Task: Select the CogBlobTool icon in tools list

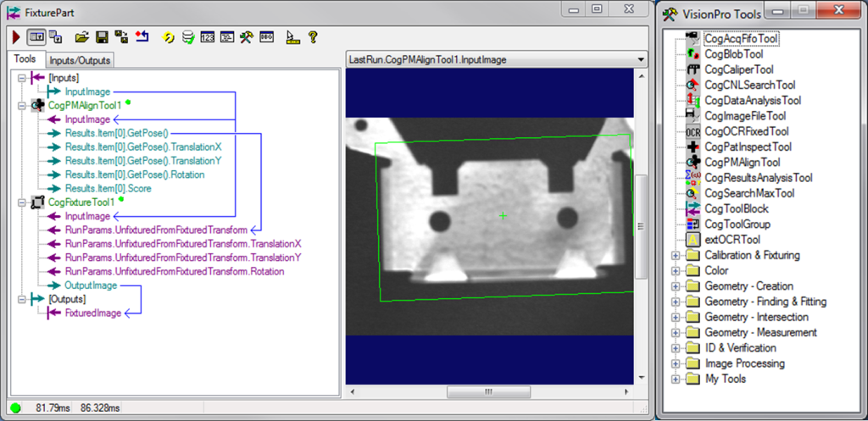Action: [693, 53]
